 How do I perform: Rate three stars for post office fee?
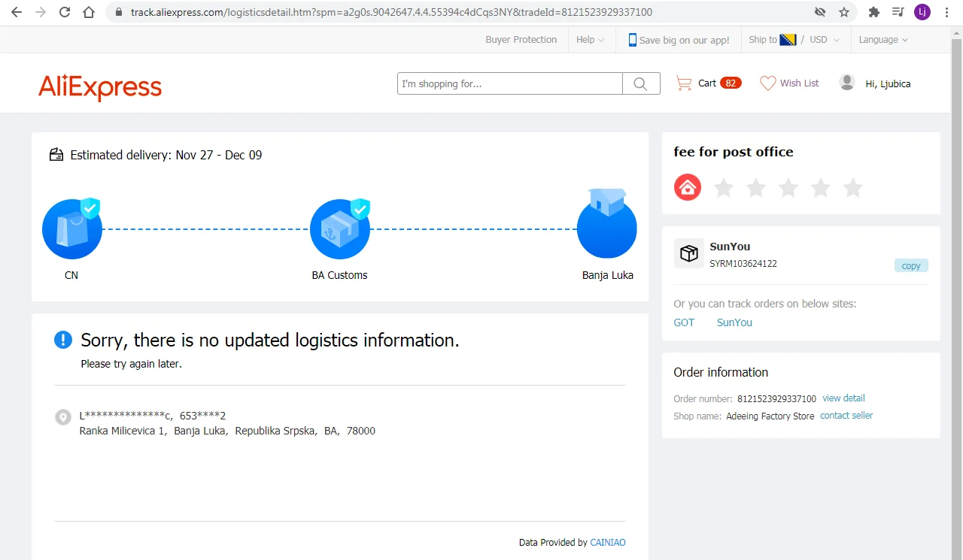[x=788, y=187]
